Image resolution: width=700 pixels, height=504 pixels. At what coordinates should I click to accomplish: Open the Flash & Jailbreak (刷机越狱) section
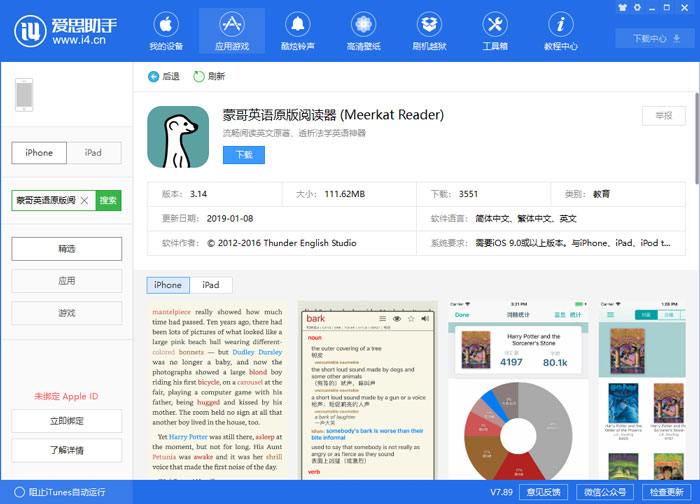pyautogui.click(x=429, y=31)
